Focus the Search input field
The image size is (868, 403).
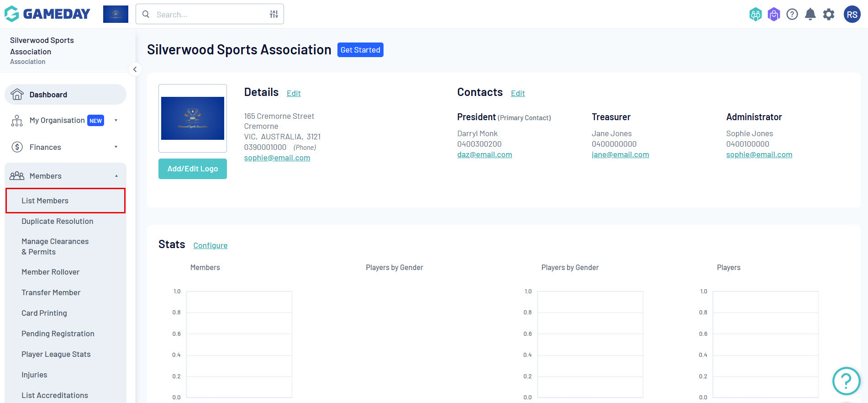point(210,14)
